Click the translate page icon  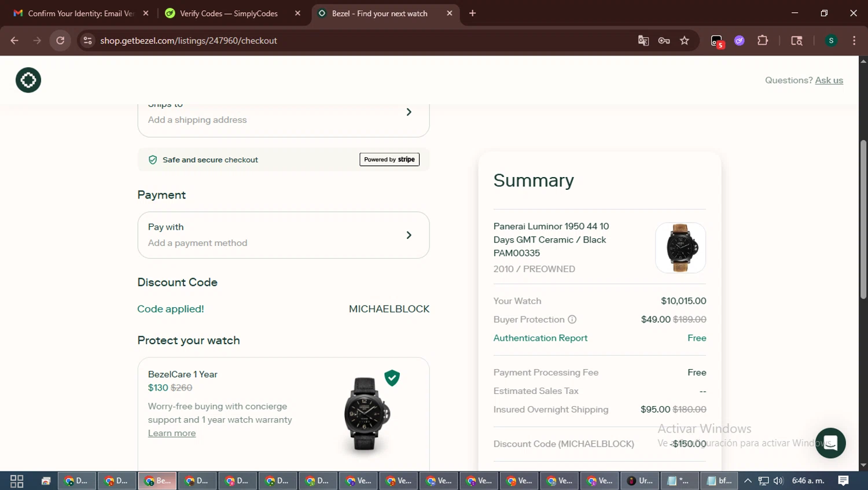(x=643, y=40)
